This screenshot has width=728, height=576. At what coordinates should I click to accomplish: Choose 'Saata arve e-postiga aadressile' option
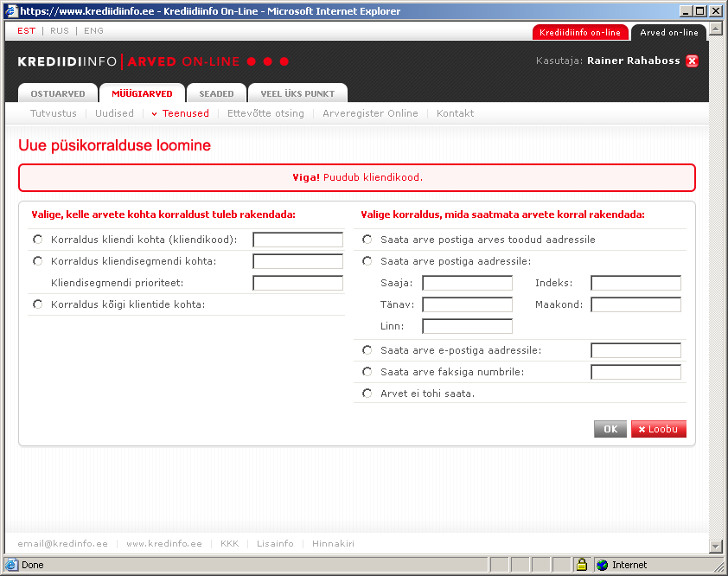click(x=367, y=349)
